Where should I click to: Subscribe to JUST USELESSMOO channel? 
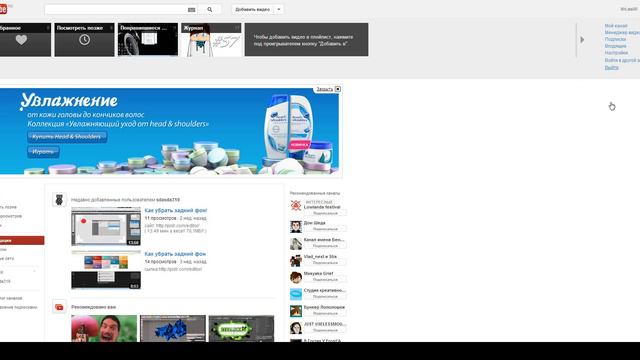click(325, 330)
